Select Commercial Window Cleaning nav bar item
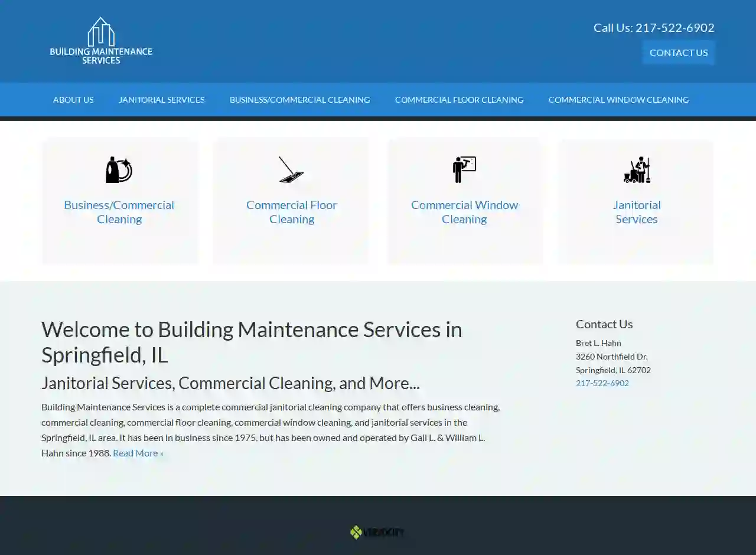Image resolution: width=756 pixels, height=555 pixels. [x=618, y=100]
